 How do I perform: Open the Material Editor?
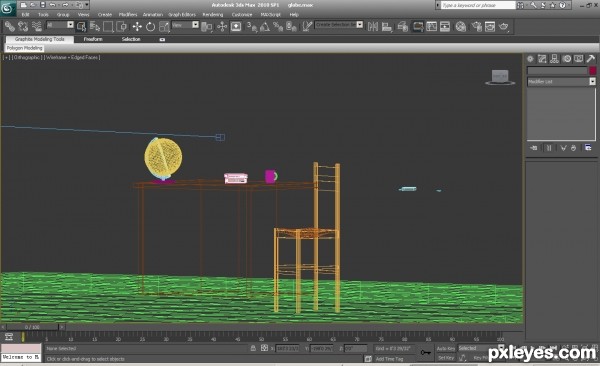(x=461, y=26)
